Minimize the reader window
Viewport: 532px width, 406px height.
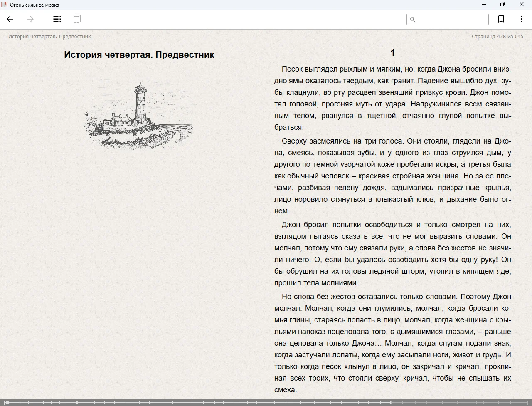(x=484, y=5)
